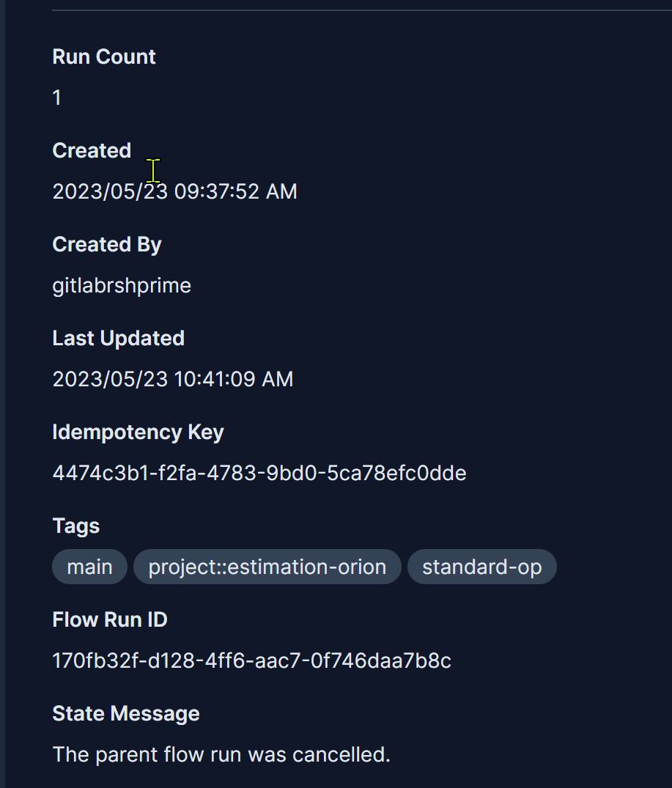Click the Idempotency Key heading
The width and height of the screenshot is (672, 788).
coord(138,432)
